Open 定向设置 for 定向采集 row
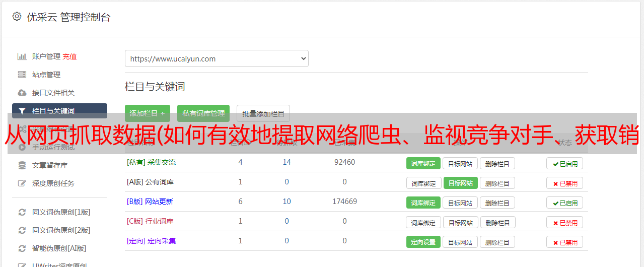This screenshot has width=644, height=267. (x=423, y=242)
